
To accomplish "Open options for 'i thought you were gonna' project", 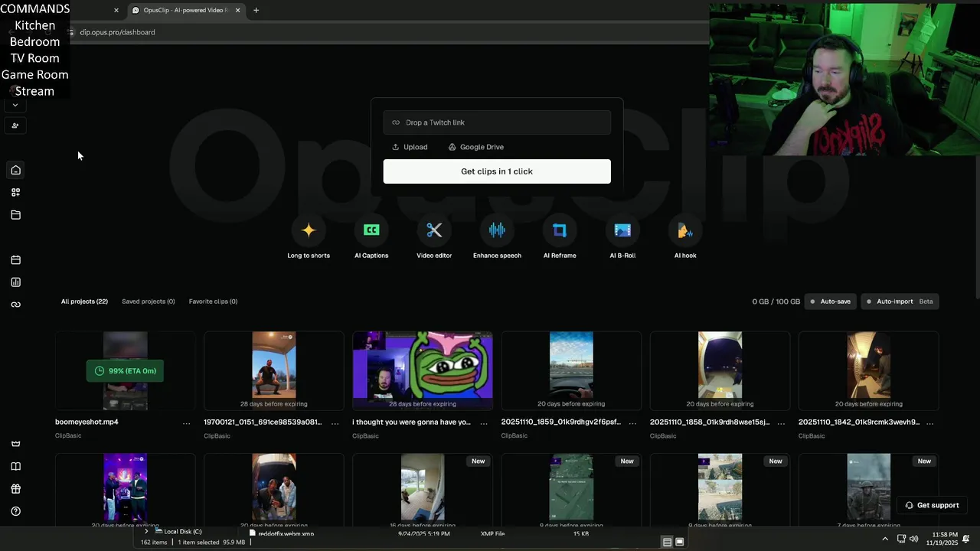I will coord(483,422).
